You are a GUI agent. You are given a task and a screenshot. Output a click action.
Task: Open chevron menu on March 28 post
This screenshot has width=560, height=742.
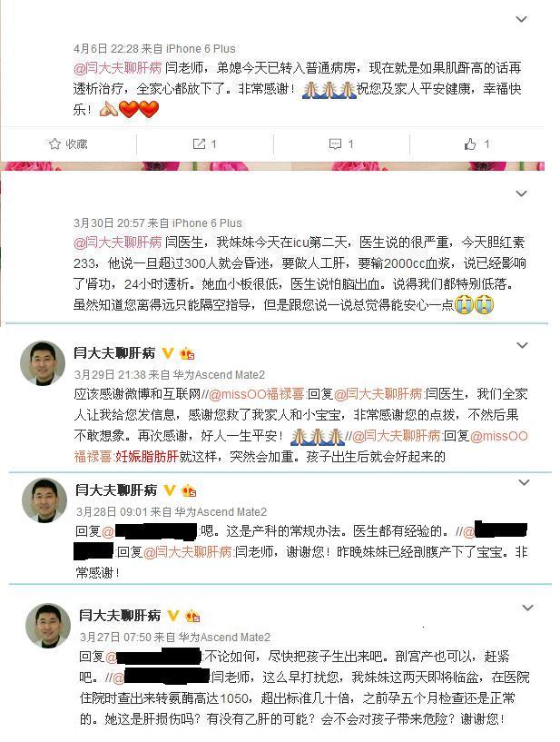[524, 482]
